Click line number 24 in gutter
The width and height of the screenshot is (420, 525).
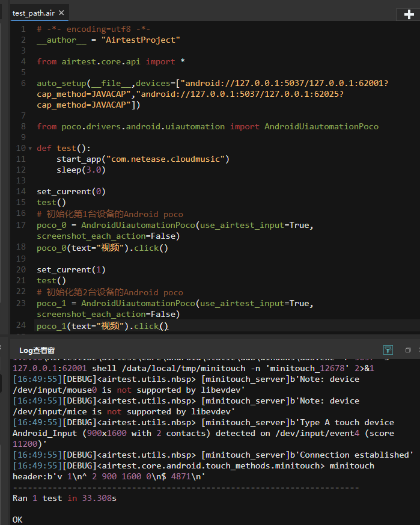[21, 325]
